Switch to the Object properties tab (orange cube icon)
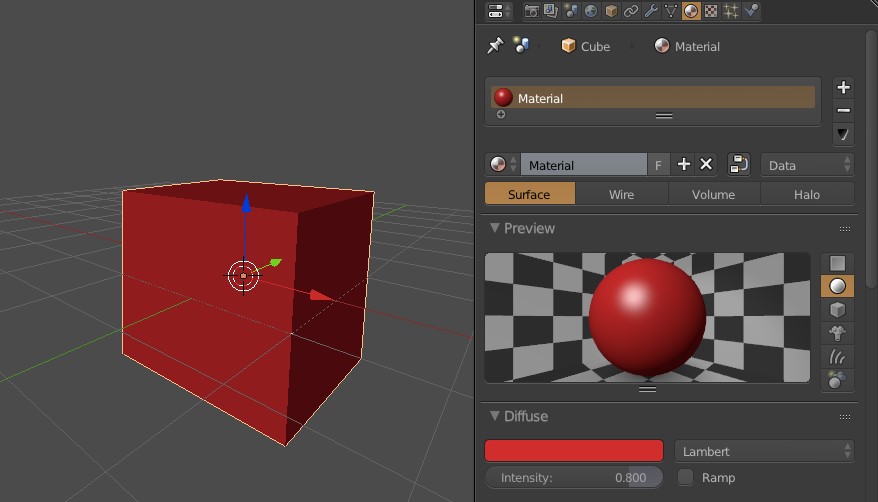 click(x=611, y=11)
